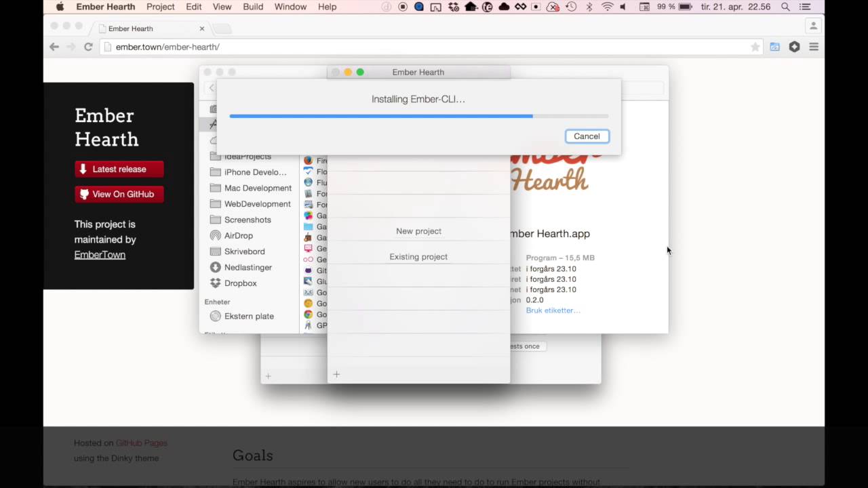Open the View On GitHub button

pos(119,194)
